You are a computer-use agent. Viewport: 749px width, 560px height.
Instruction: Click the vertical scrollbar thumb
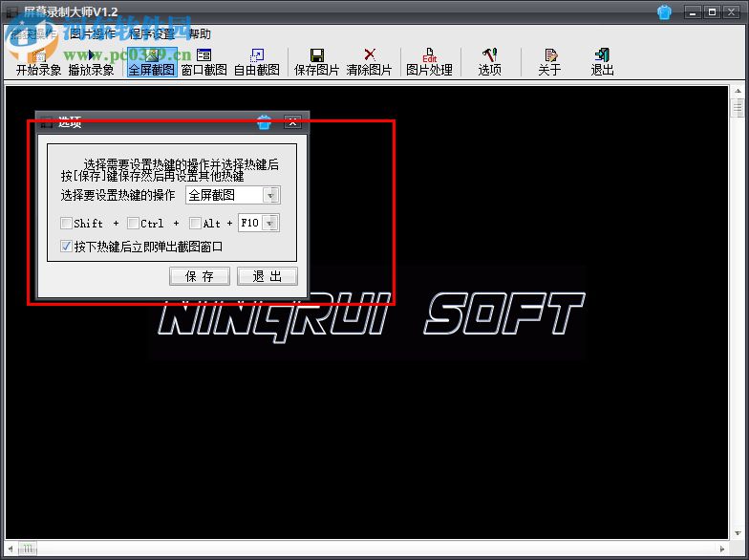point(738,107)
